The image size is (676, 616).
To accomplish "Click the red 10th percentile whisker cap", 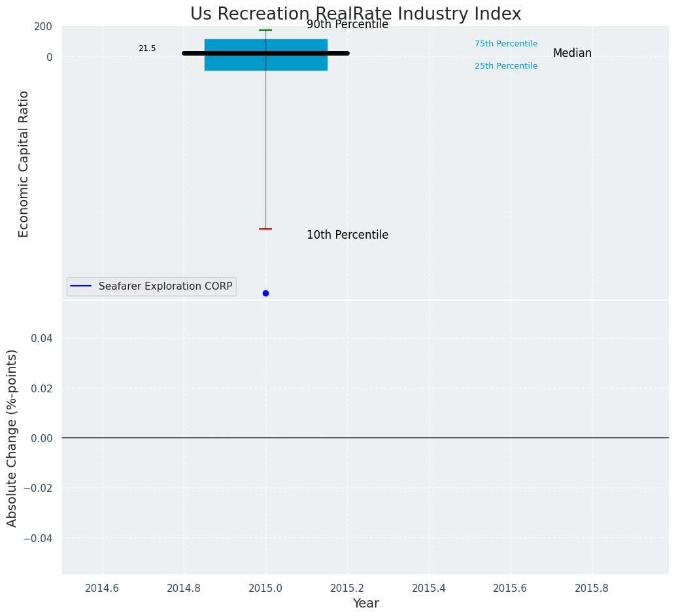I will pyautogui.click(x=265, y=229).
